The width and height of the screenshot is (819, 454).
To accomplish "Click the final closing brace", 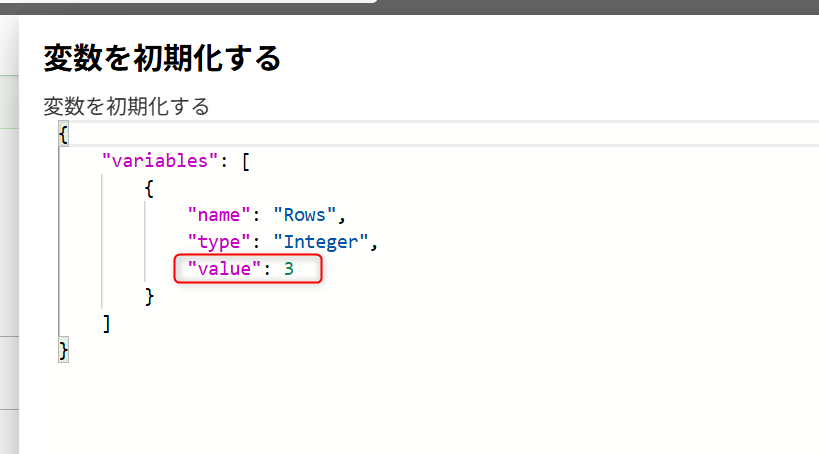I will [x=64, y=351].
